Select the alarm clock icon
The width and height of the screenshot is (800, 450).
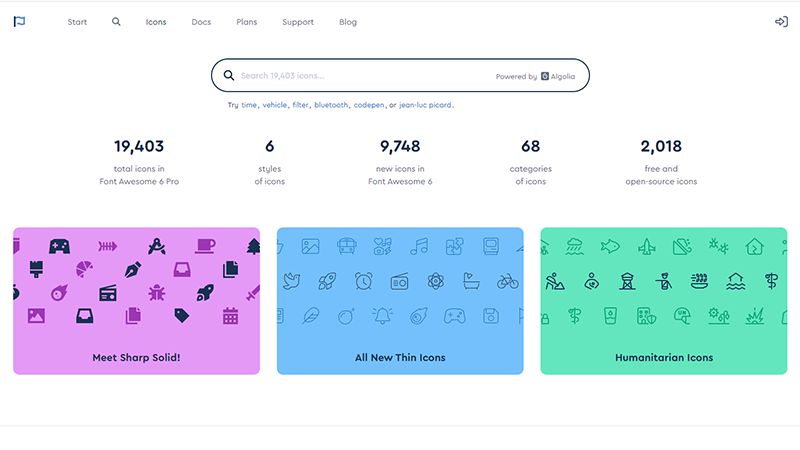click(x=363, y=281)
